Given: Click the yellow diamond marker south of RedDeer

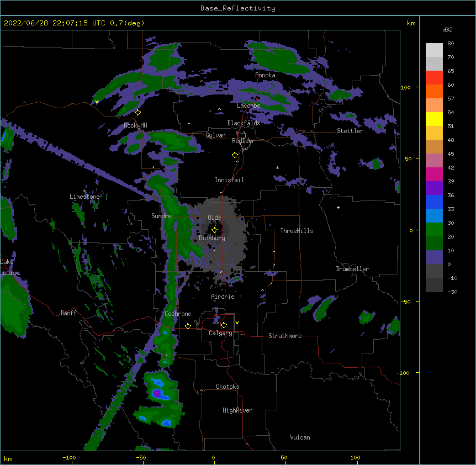Looking at the screenshot, I should pos(235,155).
